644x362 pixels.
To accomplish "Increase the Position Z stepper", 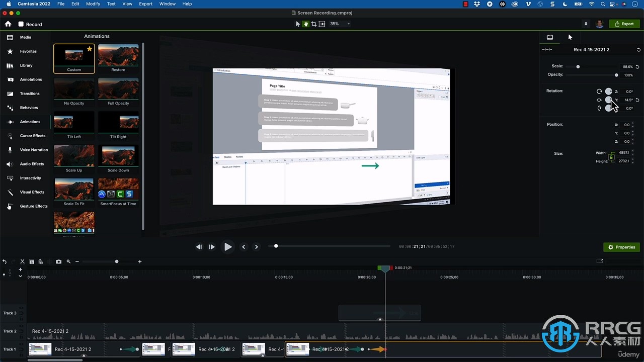I will click(x=633, y=140).
